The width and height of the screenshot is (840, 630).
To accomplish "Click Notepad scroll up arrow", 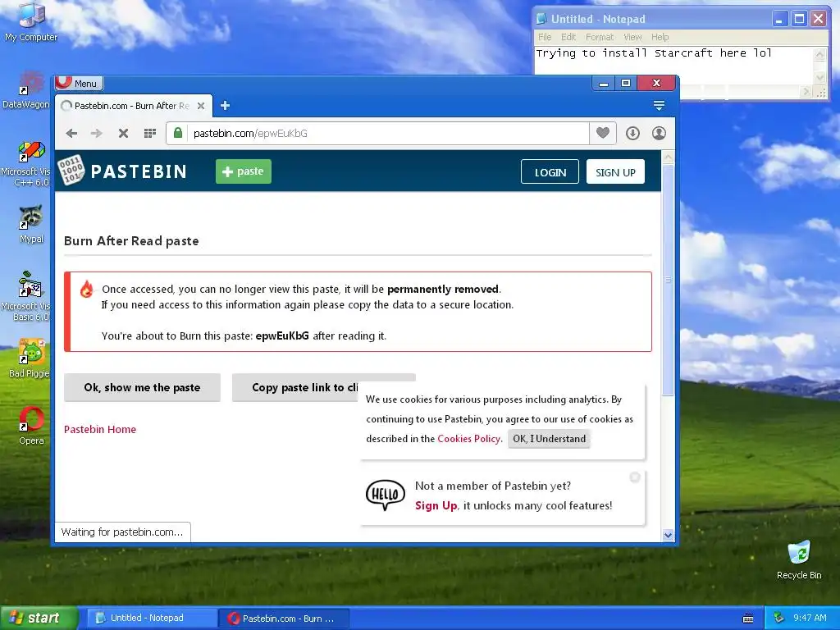I will (819, 53).
